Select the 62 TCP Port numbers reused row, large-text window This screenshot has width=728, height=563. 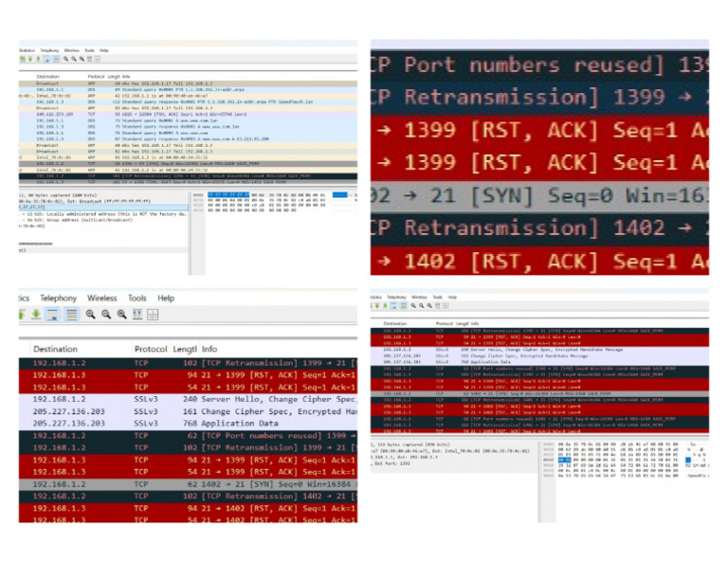188,436
